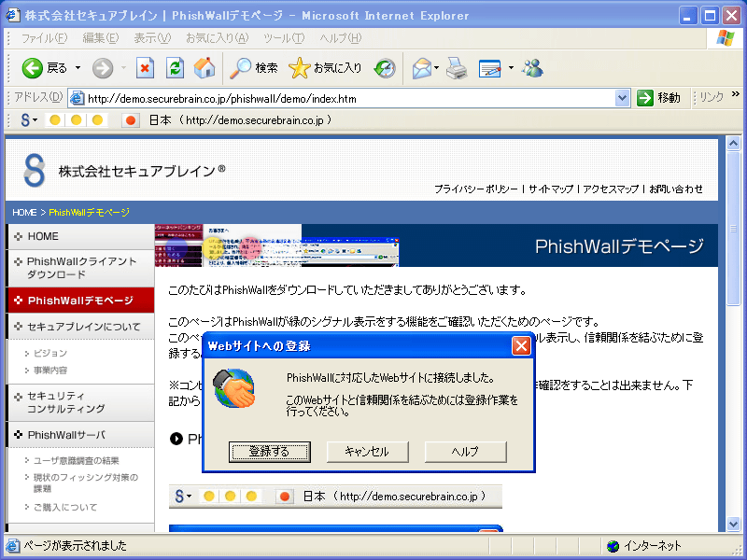The height and width of the screenshot is (560, 747).
Task: Open セキュアブレインについて sidebar item
Action: (x=81, y=326)
